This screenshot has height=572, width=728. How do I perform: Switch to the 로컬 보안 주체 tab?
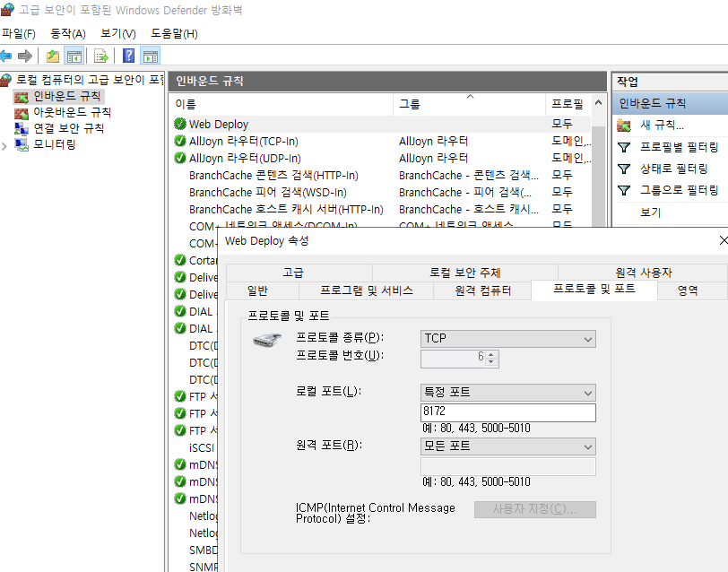(464, 273)
